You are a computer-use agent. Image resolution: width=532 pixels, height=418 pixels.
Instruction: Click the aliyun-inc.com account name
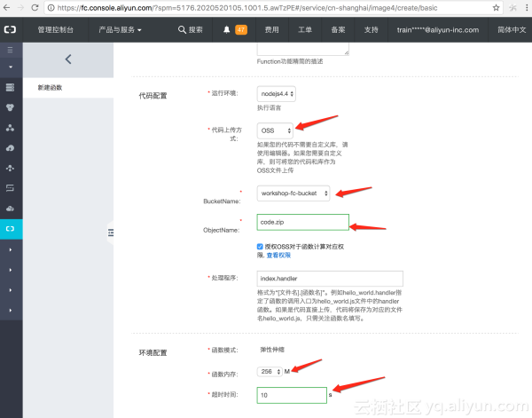pos(437,29)
